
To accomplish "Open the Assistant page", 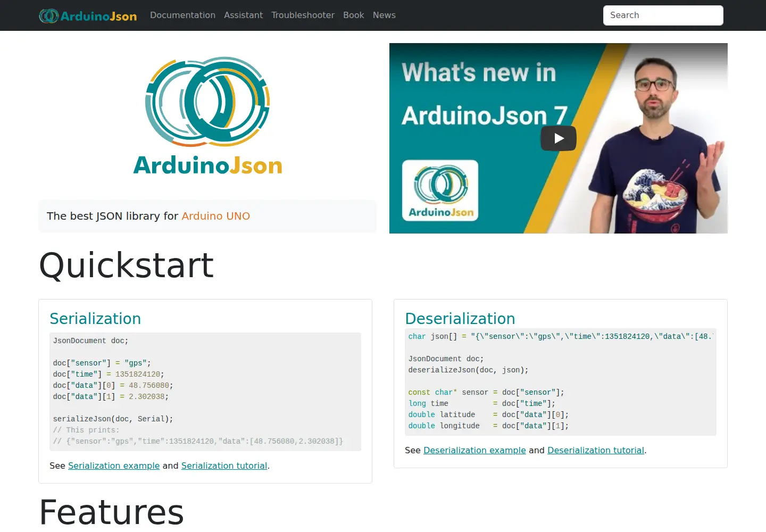I will [x=243, y=15].
